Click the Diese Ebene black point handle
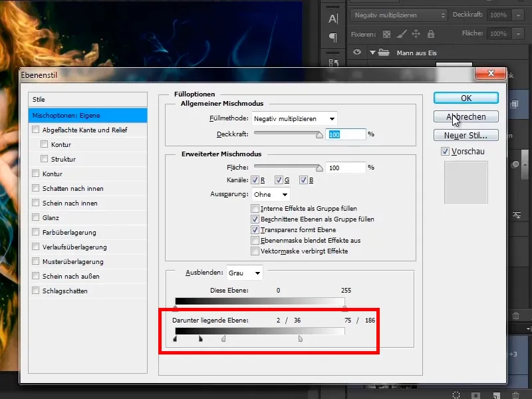The width and height of the screenshot is (532, 399). pos(175,309)
